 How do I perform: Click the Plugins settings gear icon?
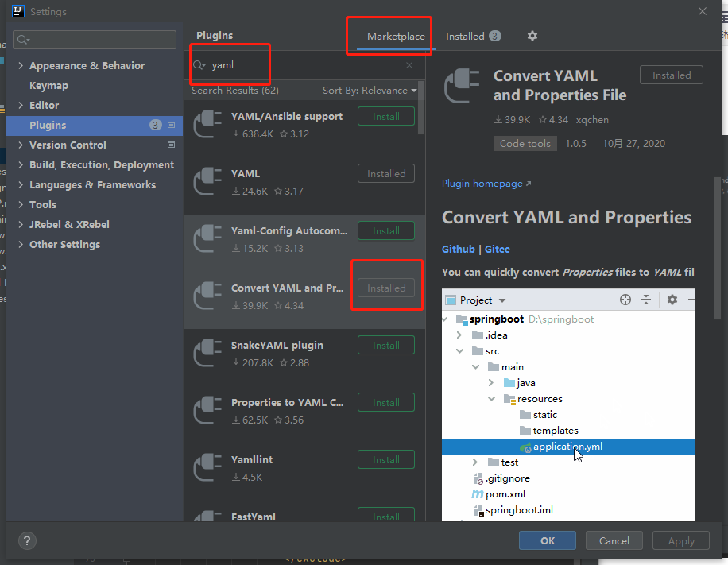click(531, 36)
